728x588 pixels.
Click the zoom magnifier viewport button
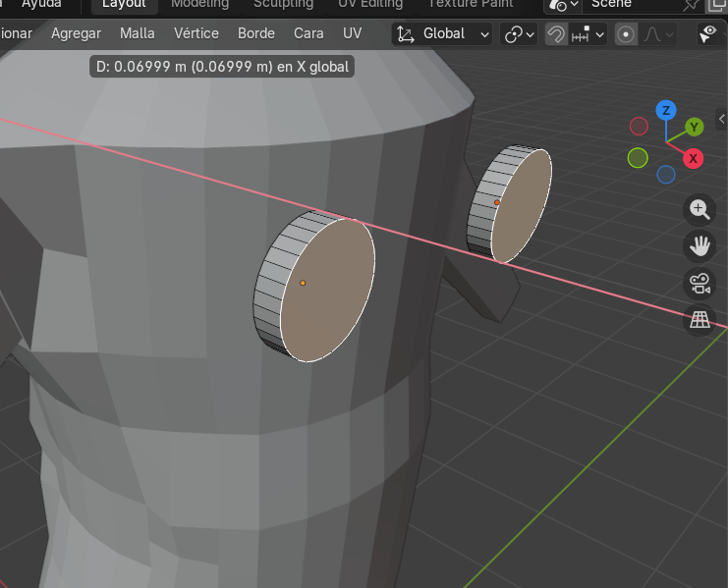click(x=700, y=208)
